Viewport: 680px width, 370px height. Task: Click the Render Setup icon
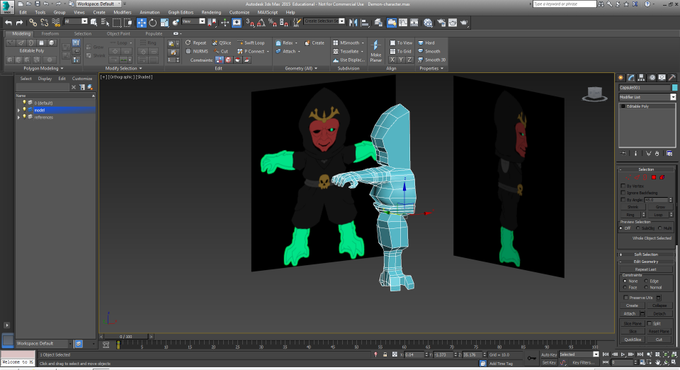point(441,23)
